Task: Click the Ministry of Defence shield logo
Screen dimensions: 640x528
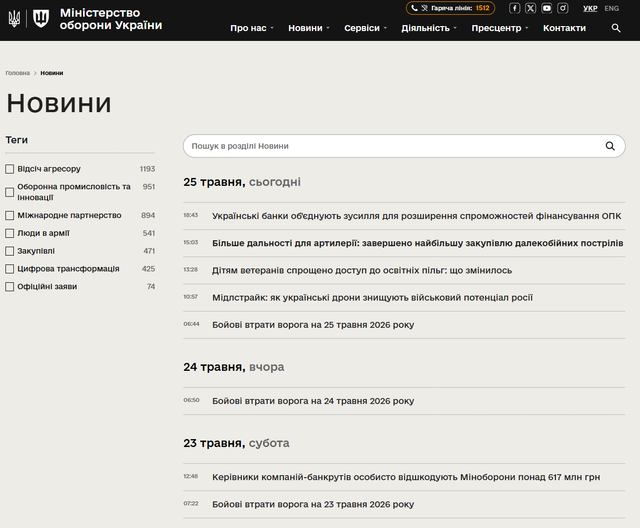Action: pyautogui.click(x=41, y=19)
